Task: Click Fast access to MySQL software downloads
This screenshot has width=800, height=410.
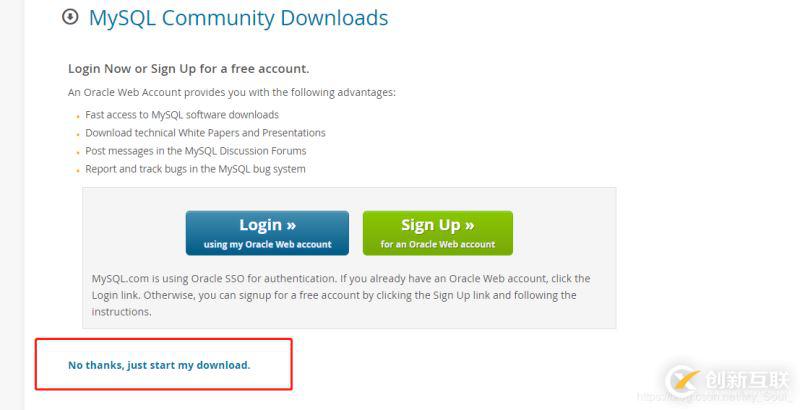Action: [182, 115]
